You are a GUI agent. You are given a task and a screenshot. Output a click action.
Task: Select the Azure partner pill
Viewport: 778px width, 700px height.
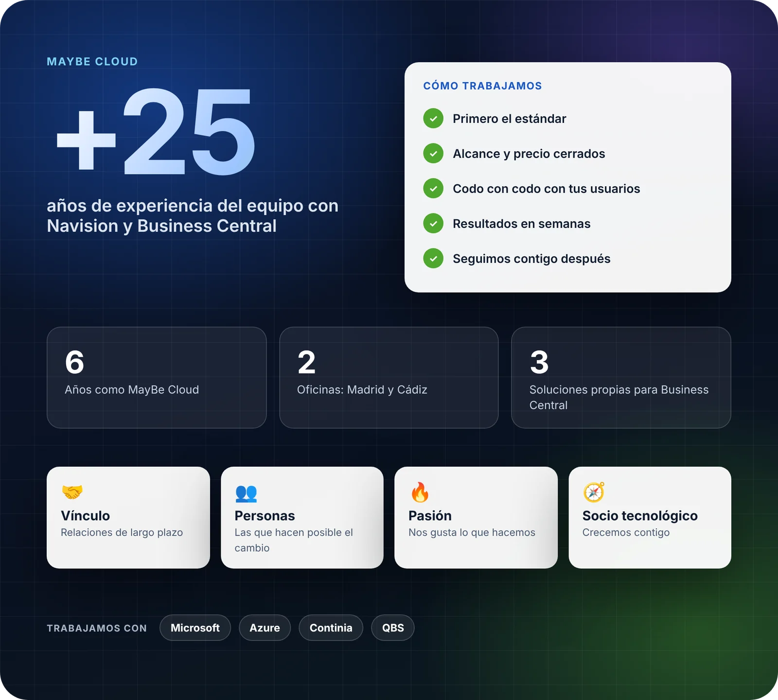click(x=265, y=628)
